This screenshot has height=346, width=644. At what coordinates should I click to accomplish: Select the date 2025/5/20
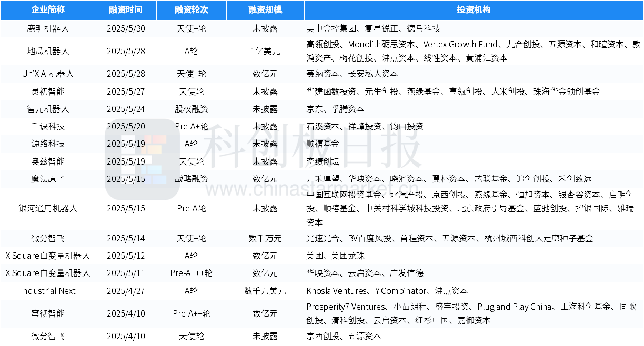coord(125,126)
